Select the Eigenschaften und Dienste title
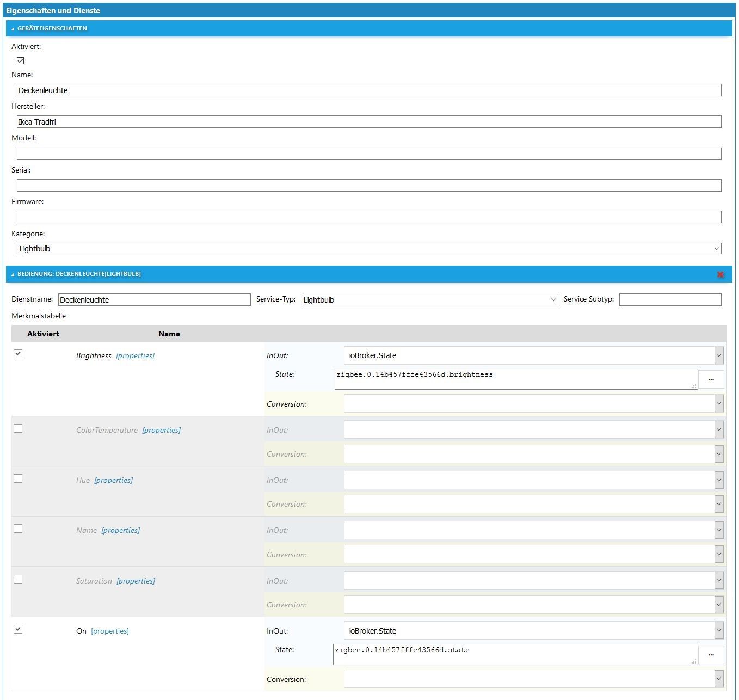The width and height of the screenshot is (739, 700). (53, 10)
